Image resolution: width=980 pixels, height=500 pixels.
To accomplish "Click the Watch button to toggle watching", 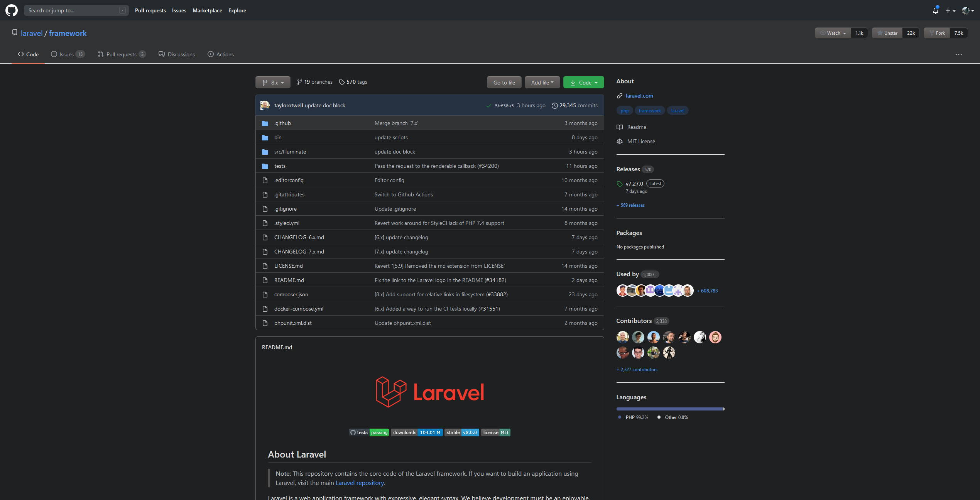I will click(x=833, y=33).
